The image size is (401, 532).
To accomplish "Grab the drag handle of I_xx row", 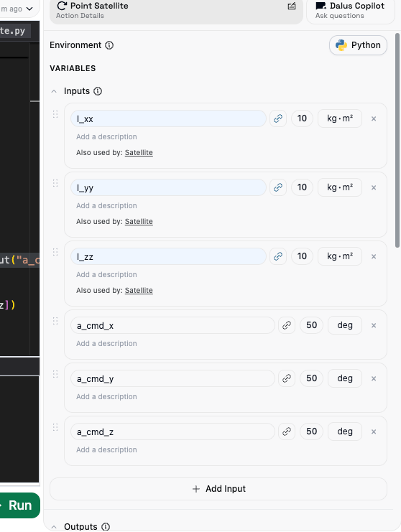I will (x=55, y=115).
